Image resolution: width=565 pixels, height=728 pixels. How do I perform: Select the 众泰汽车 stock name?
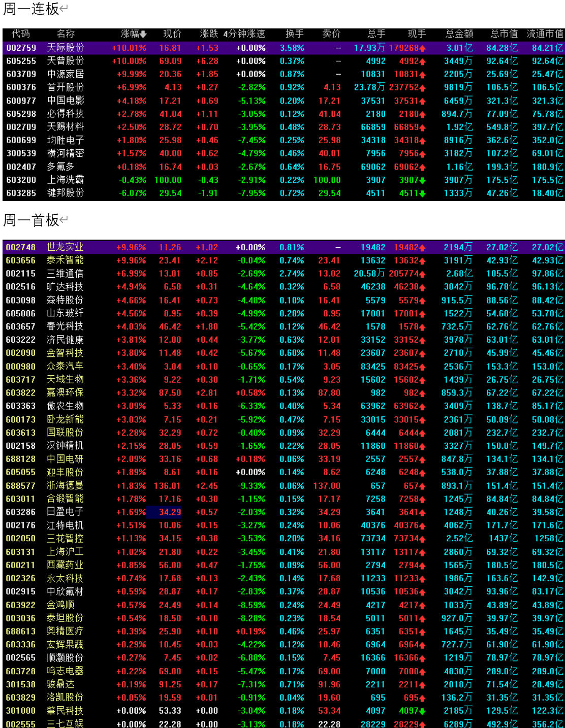pyautogui.click(x=66, y=366)
